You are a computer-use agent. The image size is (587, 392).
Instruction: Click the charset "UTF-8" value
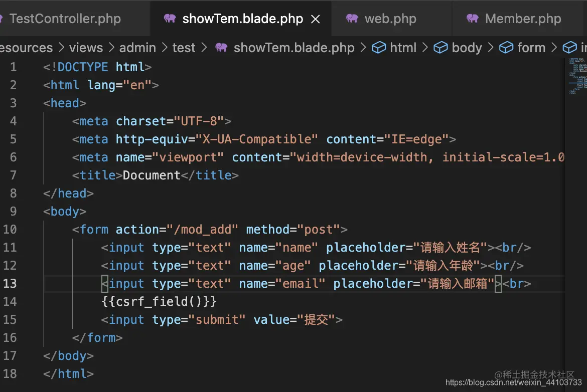click(x=199, y=121)
